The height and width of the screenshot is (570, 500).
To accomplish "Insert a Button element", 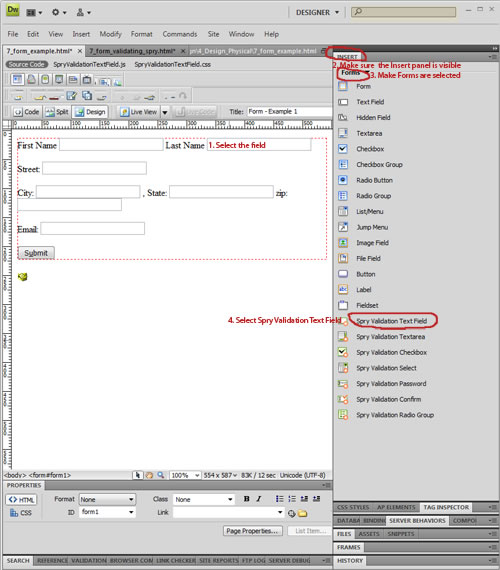I will coord(357,274).
